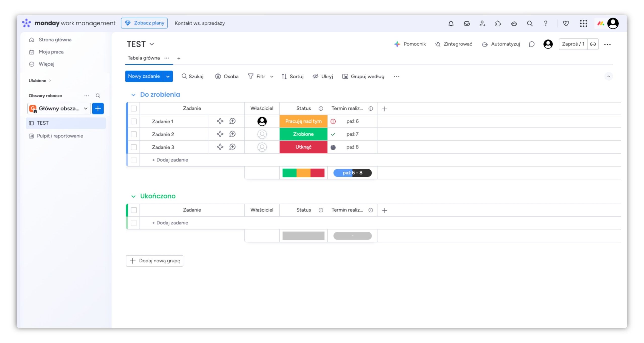Expand the Główny obszar workspace dropdown

[86, 109]
